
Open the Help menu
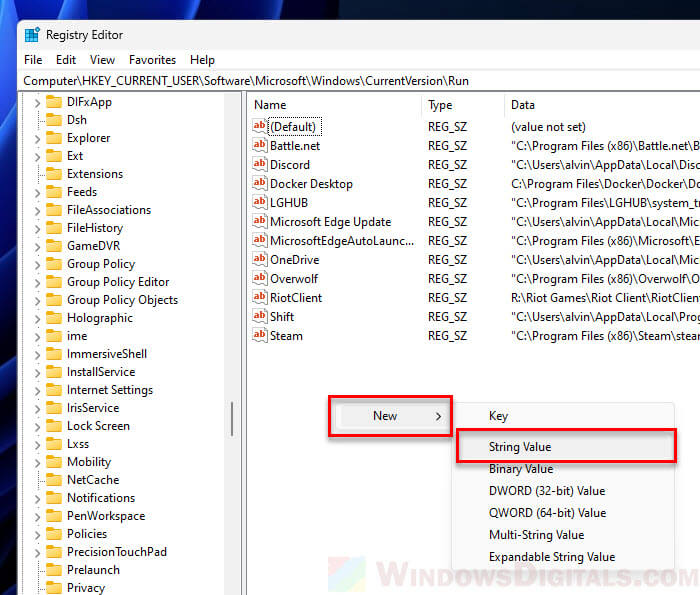[202, 60]
